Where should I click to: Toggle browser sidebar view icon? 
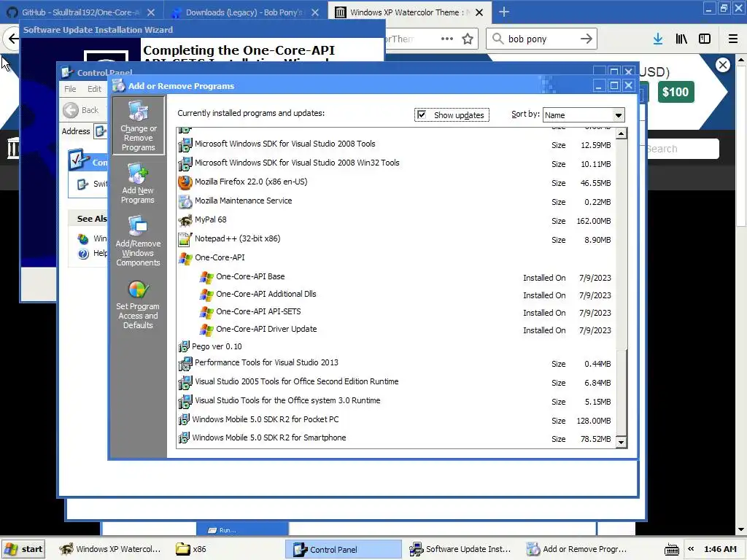tap(705, 39)
